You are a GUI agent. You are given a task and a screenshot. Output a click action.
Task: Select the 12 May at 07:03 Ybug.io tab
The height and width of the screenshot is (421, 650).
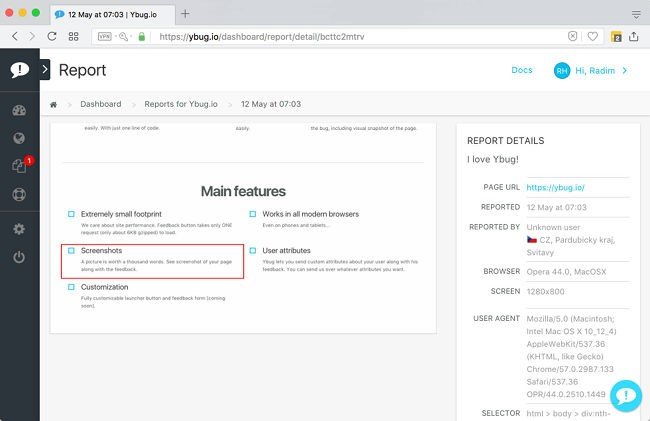[x=112, y=15]
